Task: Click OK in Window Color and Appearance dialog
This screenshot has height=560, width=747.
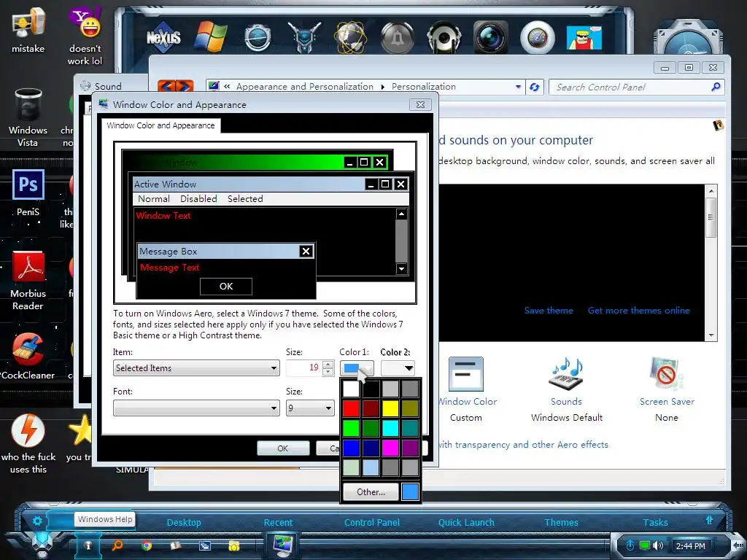Action: coord(283,448)
